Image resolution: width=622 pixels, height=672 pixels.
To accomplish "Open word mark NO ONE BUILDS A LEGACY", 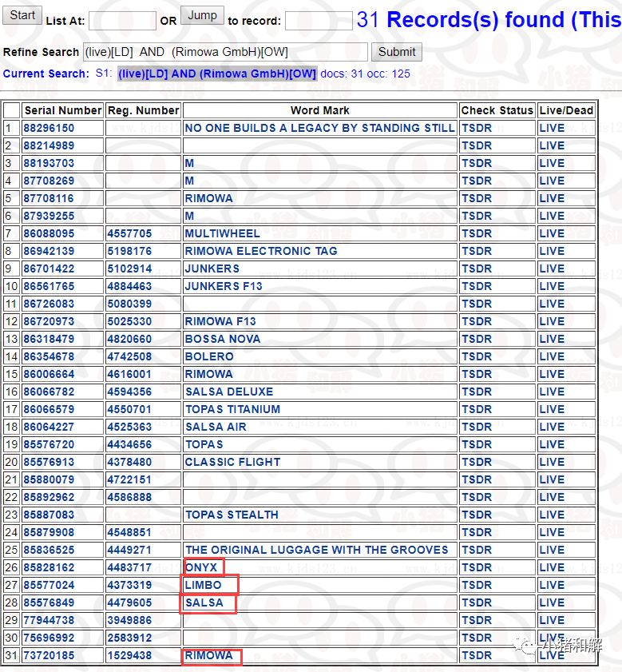I will tap(319, 128).
